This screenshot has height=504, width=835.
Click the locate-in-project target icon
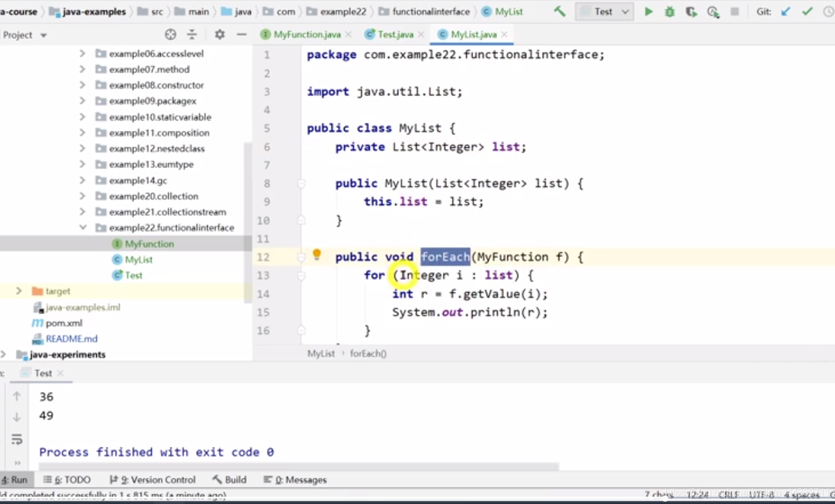171,35
